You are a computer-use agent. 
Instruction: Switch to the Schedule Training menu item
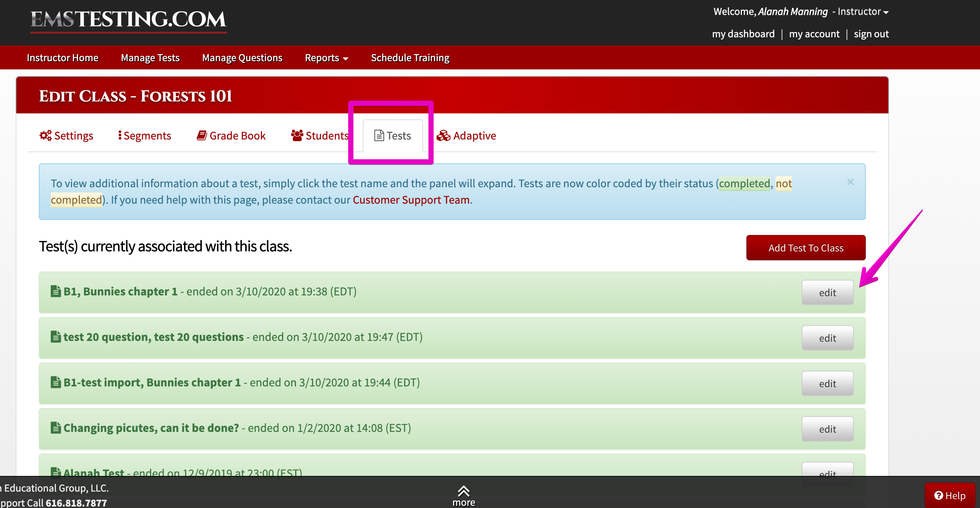pyautogui.click(x=410, y=58)
